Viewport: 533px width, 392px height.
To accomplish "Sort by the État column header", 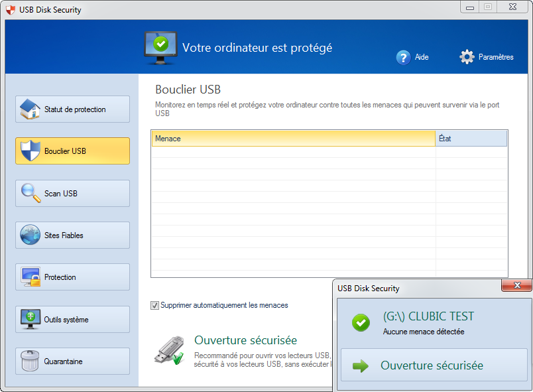I will [471, 139].
